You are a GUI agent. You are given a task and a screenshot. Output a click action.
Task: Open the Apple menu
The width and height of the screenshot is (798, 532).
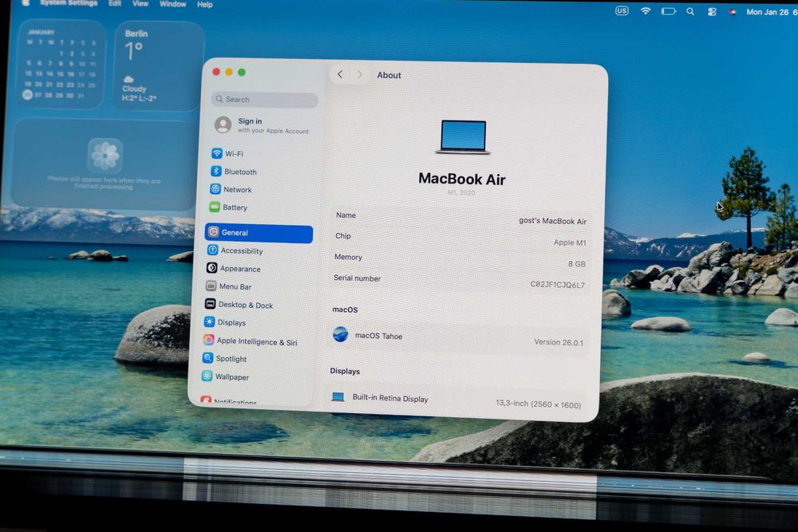point(25,2)
